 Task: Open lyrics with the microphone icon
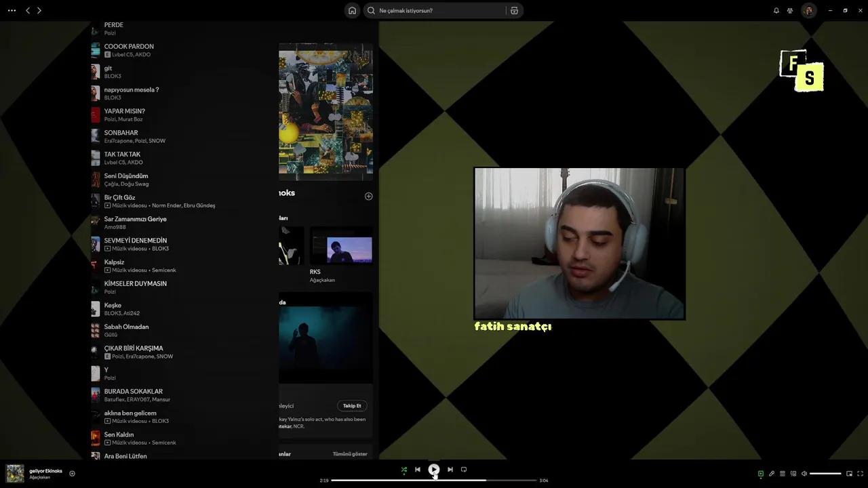click(x=772, y=474)
